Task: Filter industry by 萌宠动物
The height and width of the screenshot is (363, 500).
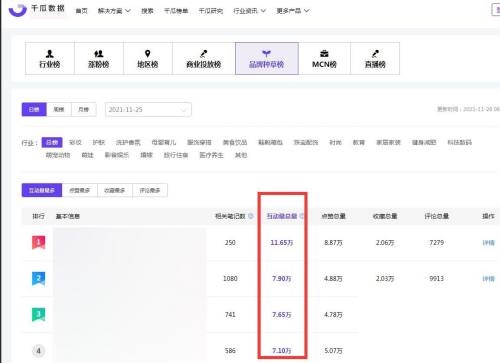Action: (58, 155)
